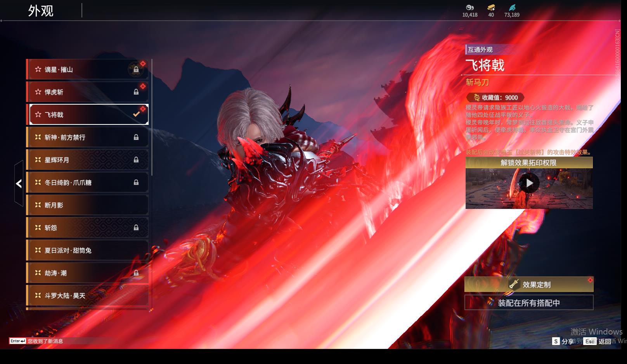Open new message notification 您收到了新消息

click(45, 341)
